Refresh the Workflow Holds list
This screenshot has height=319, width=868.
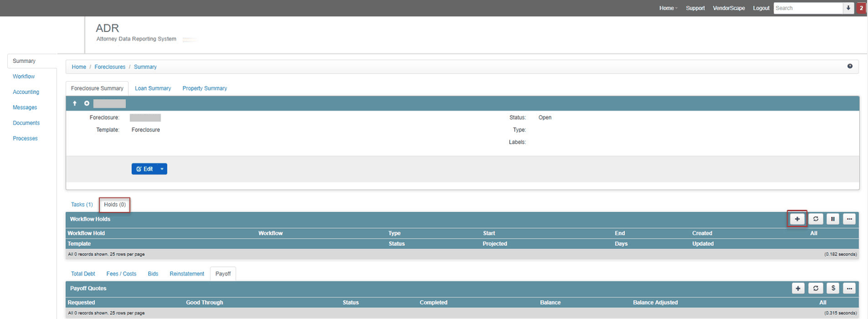816,218
